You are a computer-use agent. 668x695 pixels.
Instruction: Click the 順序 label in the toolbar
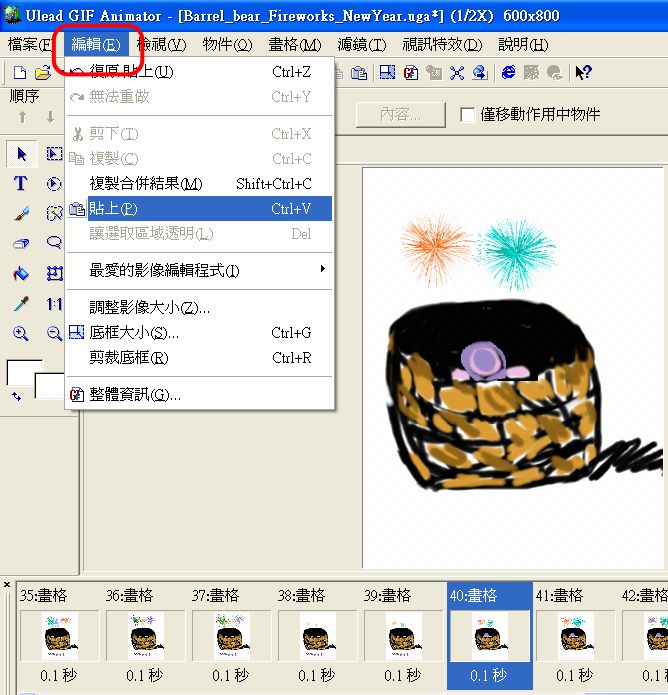24,96
